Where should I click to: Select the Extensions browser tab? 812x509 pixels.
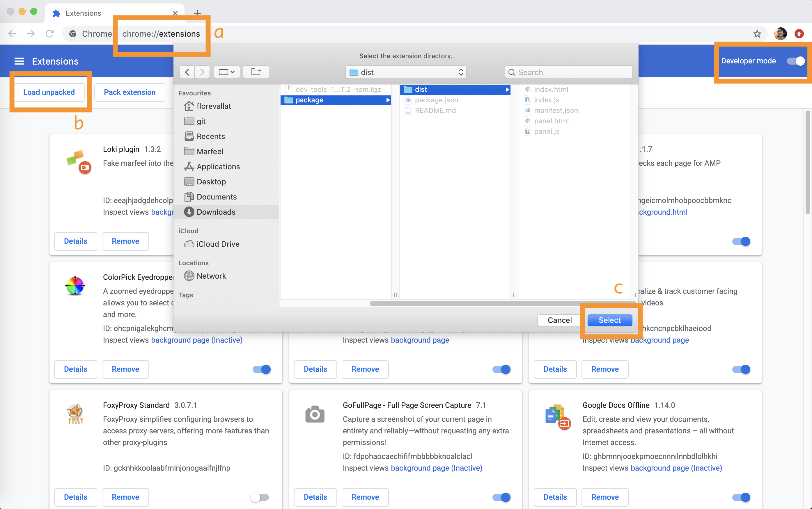114,13
